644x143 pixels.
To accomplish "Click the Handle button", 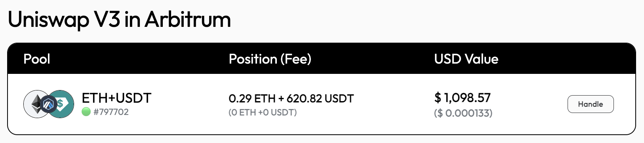I will tap(591, 104).
